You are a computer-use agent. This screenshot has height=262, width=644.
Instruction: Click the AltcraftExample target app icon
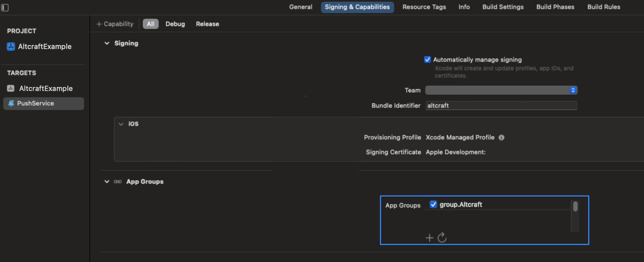11,88
